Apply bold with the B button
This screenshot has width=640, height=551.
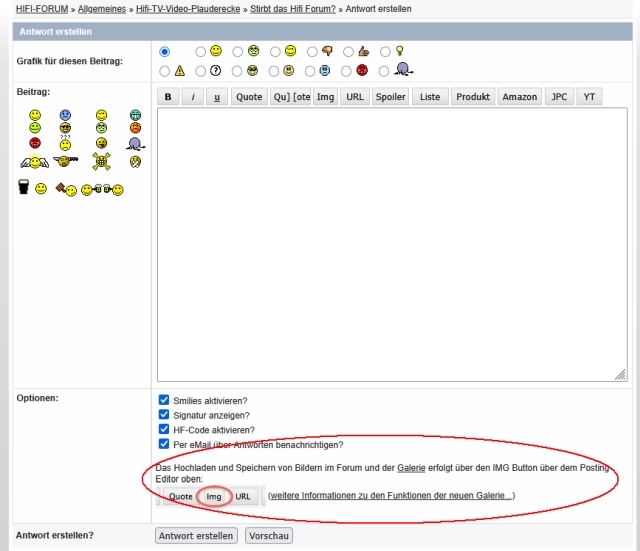(168, 97)
